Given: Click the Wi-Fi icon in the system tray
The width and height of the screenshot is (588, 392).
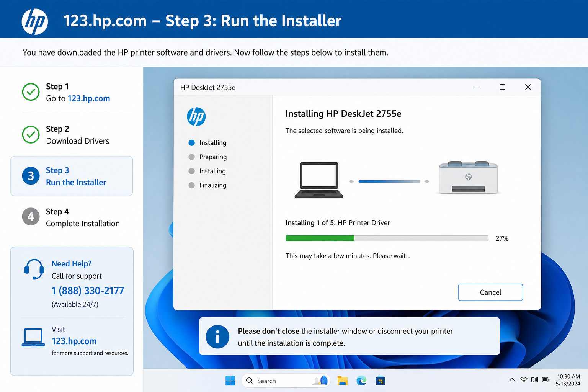Looking at the screenshot, I should (524, 380).
